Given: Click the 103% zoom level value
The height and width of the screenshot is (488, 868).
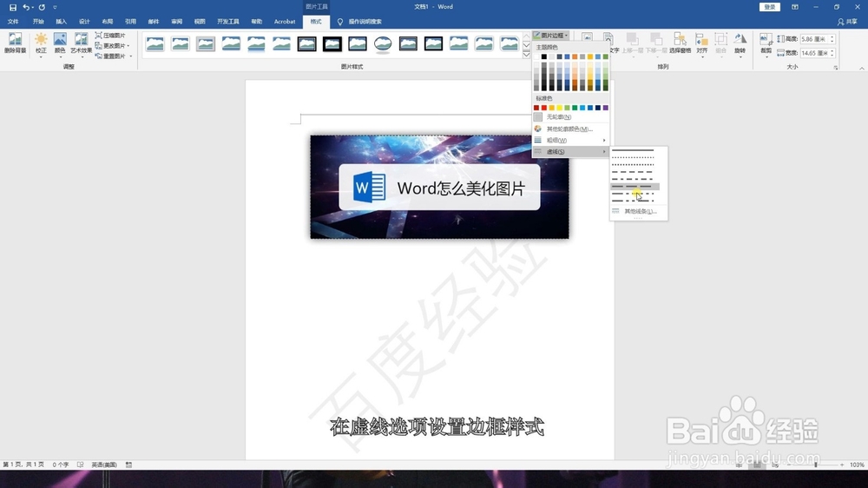Looking at the screenshot, I should 857,465.
